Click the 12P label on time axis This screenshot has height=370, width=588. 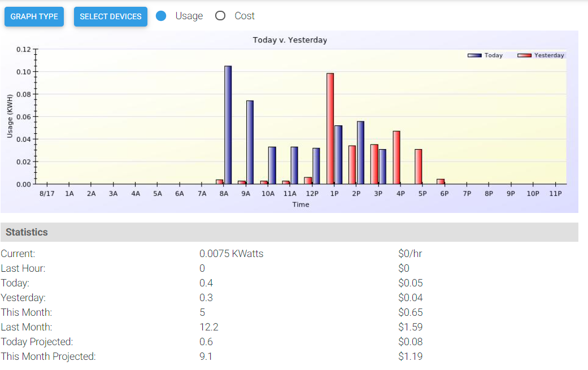click(x=312, y=193)
